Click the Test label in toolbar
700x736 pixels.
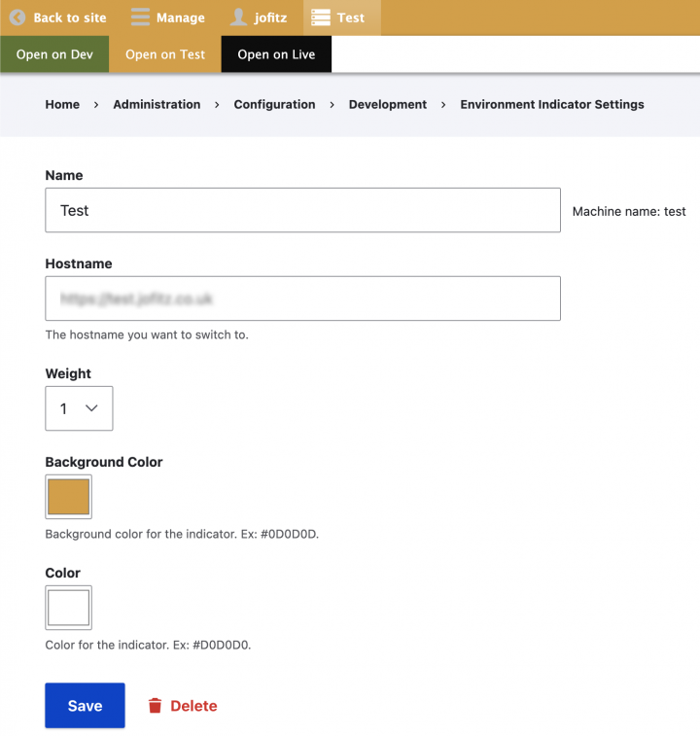point(351,18)
